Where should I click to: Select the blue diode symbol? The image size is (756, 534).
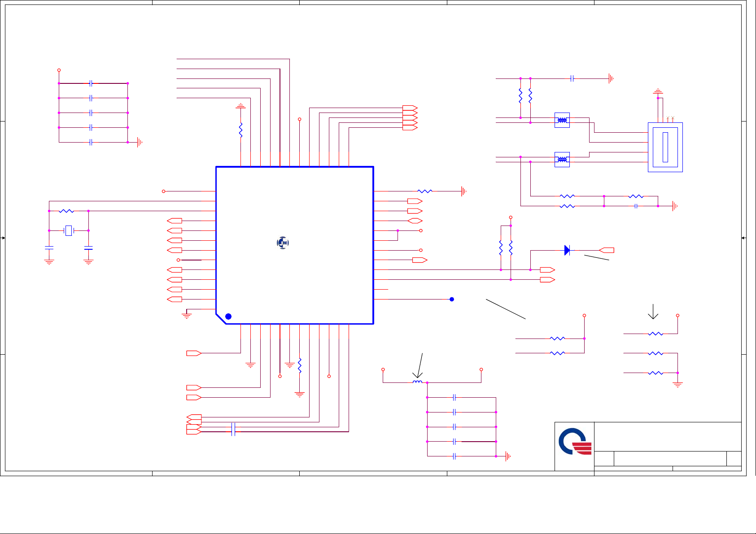(x=567, y=250)
